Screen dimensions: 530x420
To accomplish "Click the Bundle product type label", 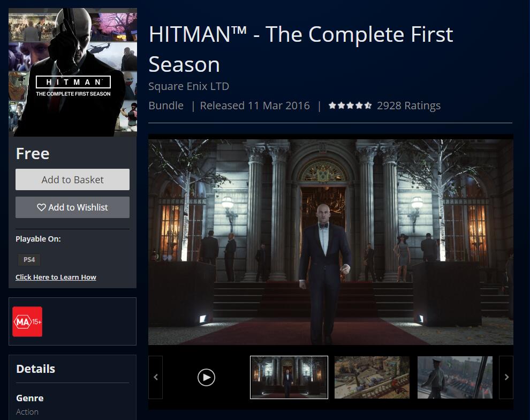I will [x=166, y=106].
